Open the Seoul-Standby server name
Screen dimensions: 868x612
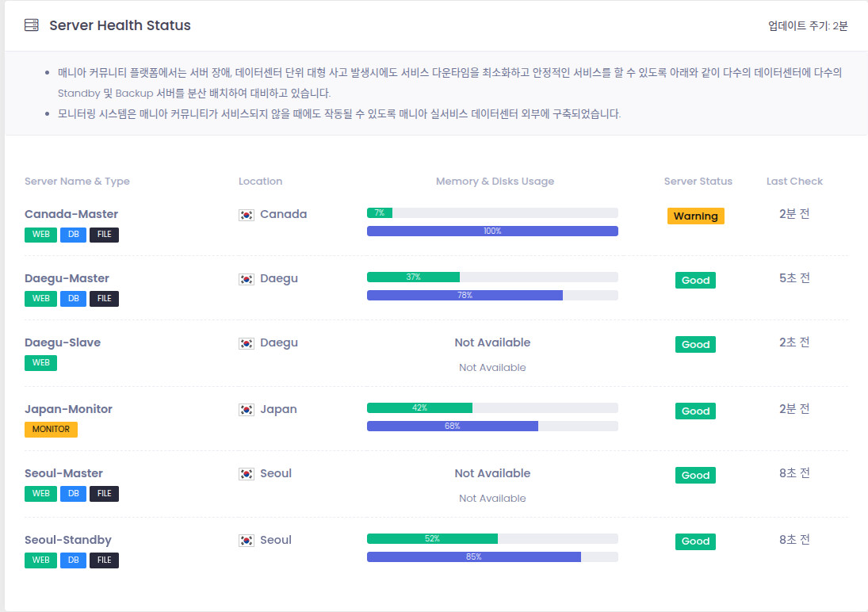click(x=68, y=540)
